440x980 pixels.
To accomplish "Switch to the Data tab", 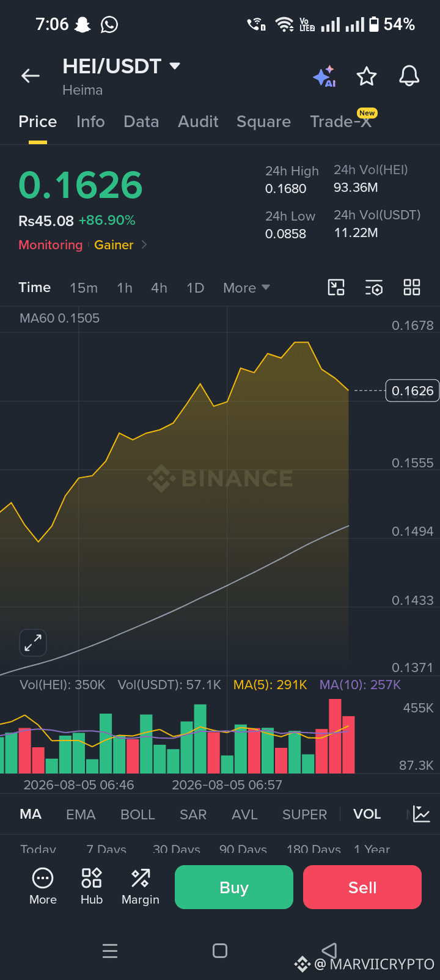I will coord(141,122).
